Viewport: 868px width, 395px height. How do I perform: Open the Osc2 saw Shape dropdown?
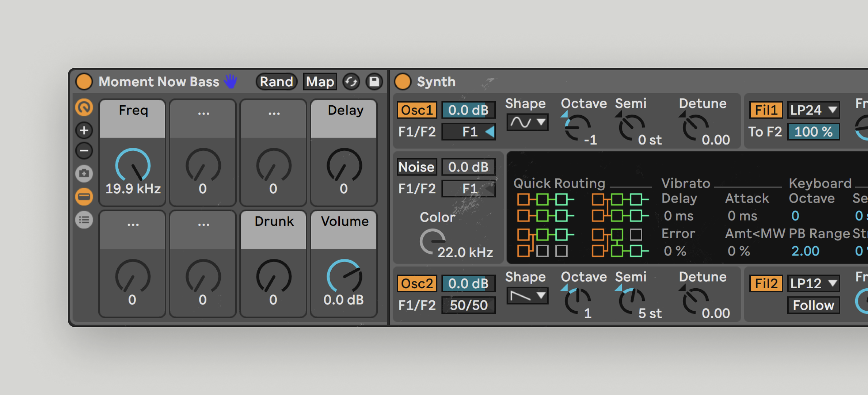(x=527, y=296)
